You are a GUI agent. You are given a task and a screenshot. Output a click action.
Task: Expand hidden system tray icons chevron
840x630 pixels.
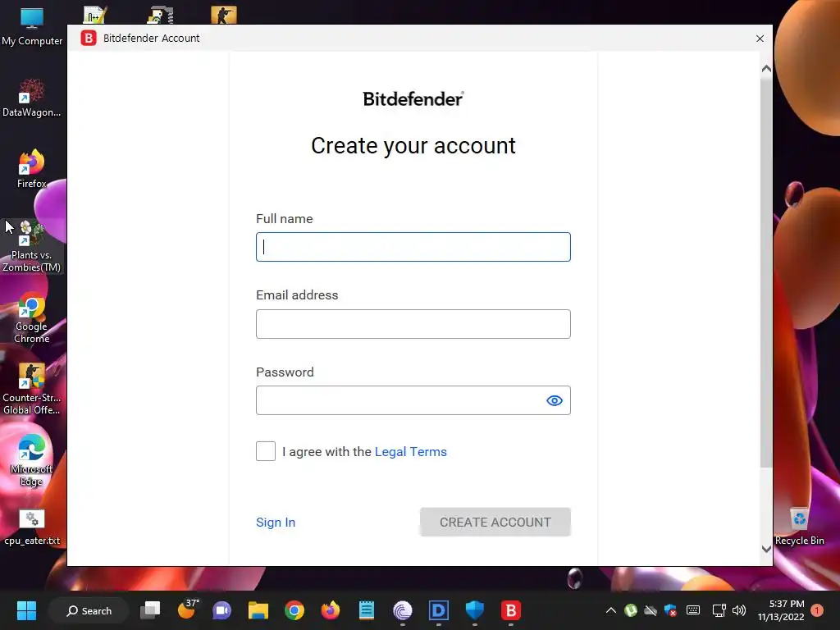pyautogui.click(x=610, y=610)
